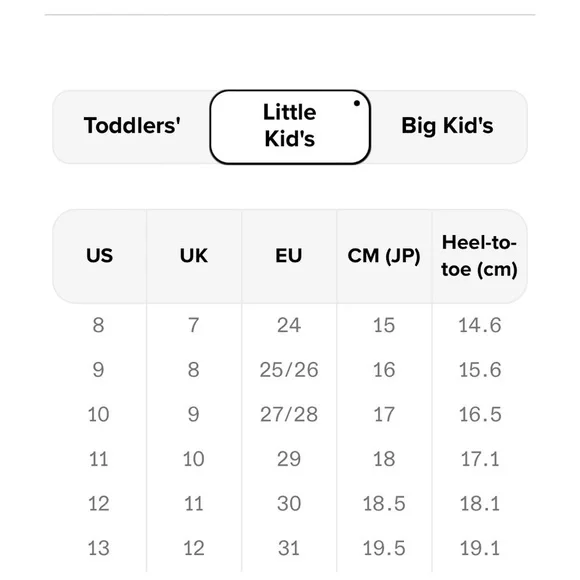Open the Big Kid's size tab
This screenshot has height=580, width=580.
(x=447, y=126)
